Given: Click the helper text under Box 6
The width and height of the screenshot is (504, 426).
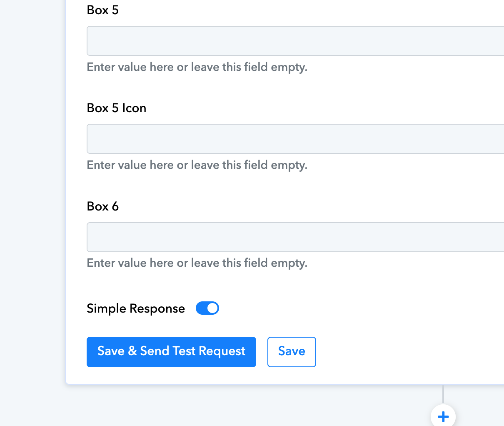Looking at the screenshot, I should click(x=197, y=263).
